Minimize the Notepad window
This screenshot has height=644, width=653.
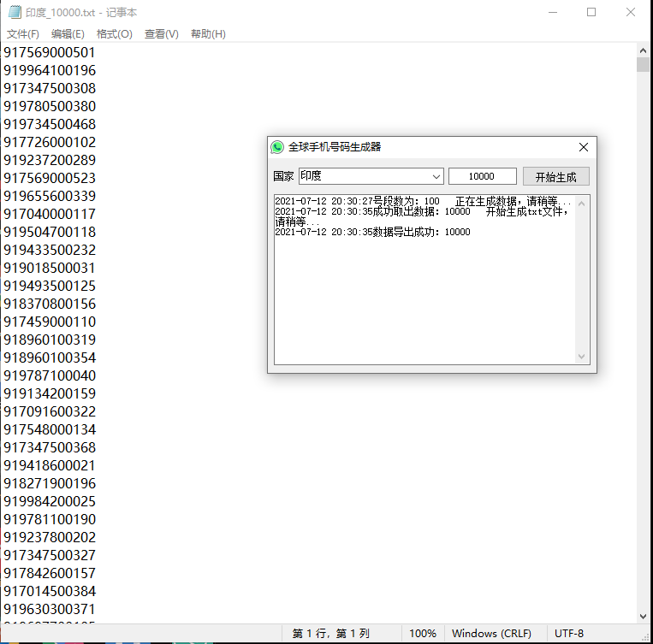[553, 13]
